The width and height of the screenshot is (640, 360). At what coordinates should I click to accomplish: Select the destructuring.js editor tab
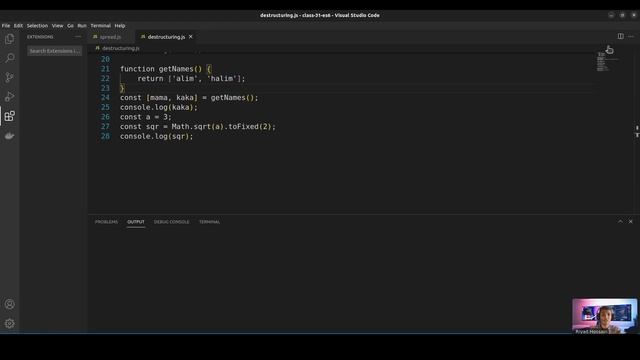click(x=166, y=37)
